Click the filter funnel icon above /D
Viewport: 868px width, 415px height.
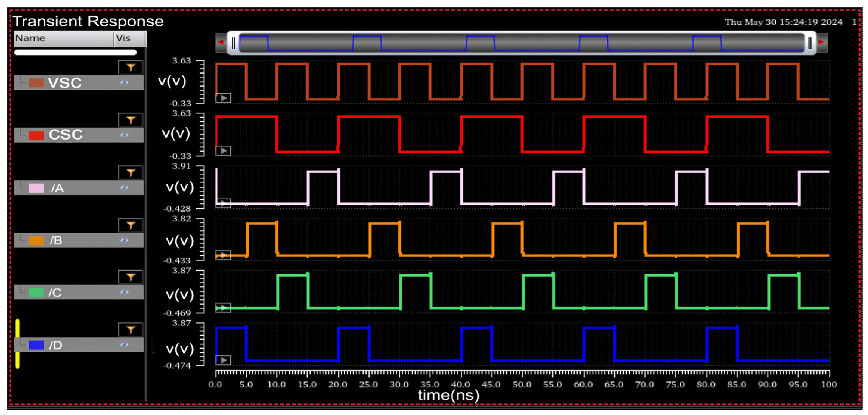(130, 330)
